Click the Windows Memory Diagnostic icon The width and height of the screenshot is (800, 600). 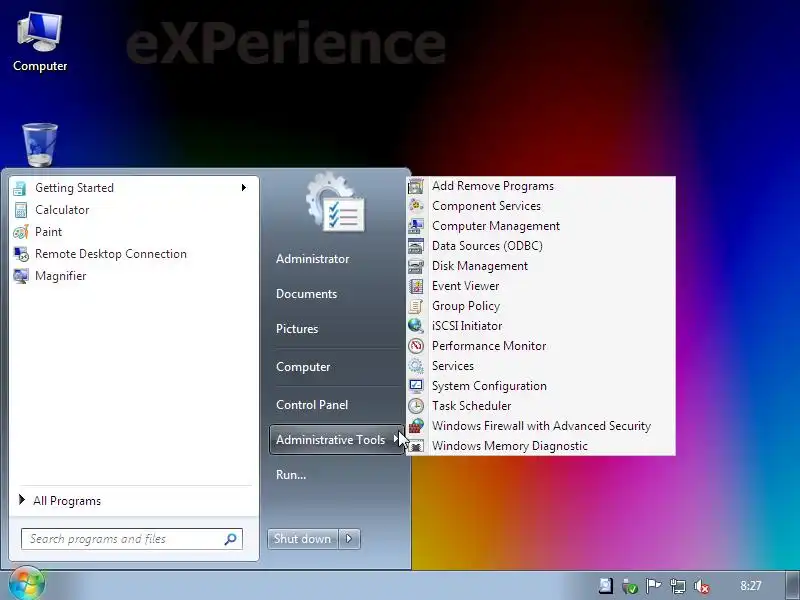(416, 446)
